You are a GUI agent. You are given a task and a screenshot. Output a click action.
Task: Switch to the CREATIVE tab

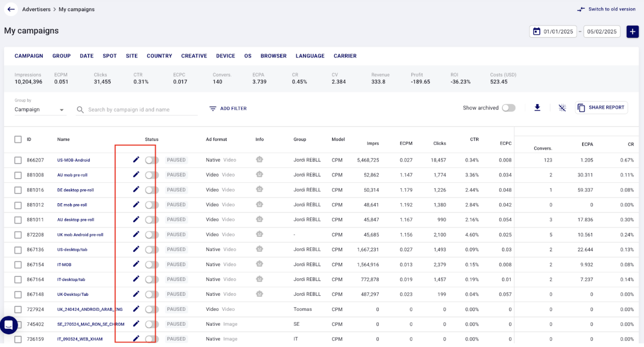click(194, 56)
